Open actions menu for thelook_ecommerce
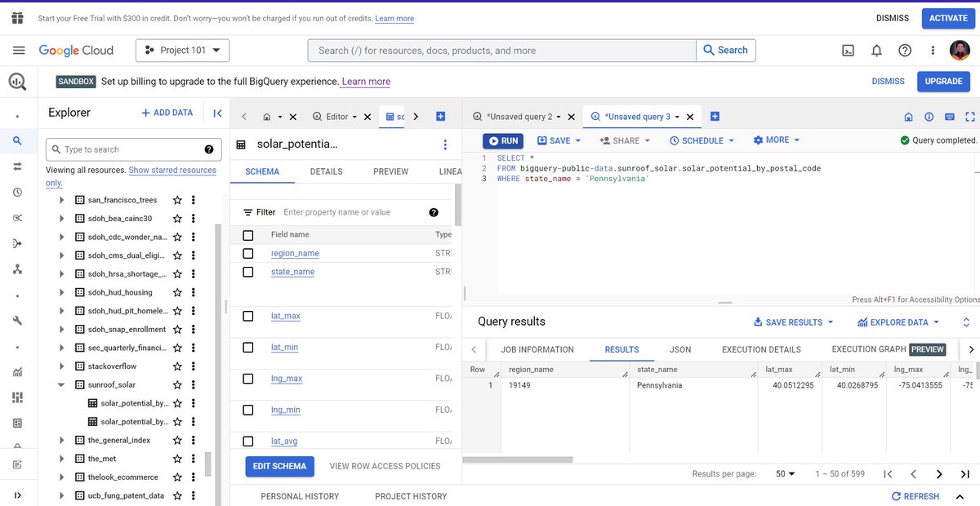 [x=194, y=477]
